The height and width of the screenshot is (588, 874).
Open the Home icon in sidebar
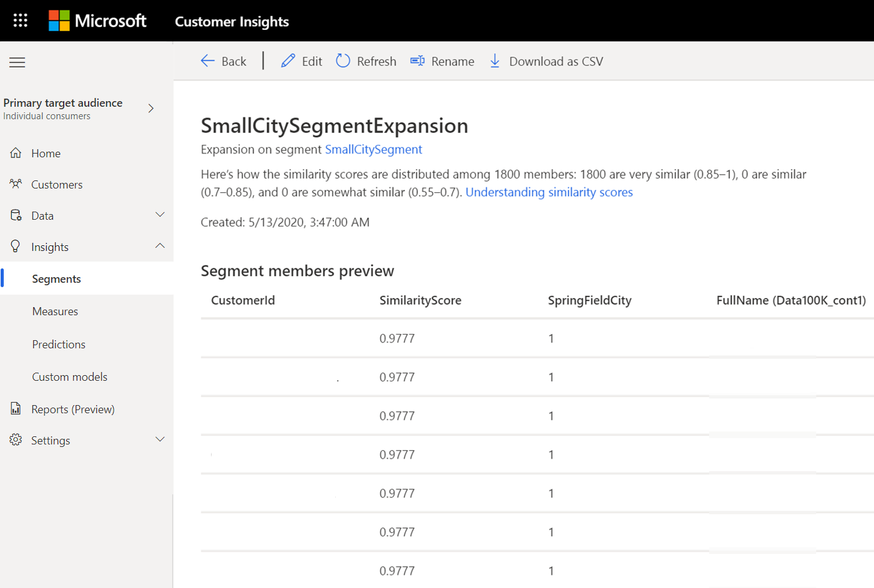pyautogui.click(x=16, y=152)
